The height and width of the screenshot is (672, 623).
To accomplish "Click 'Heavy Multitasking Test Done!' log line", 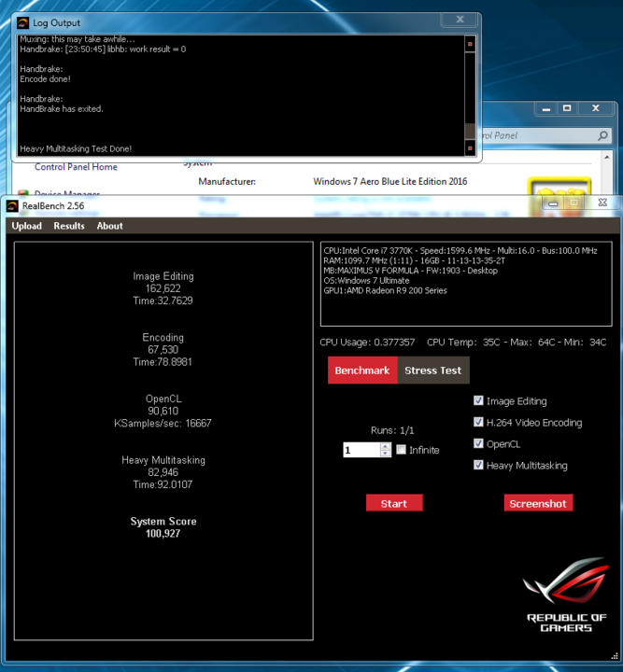I will coord(76,148).
